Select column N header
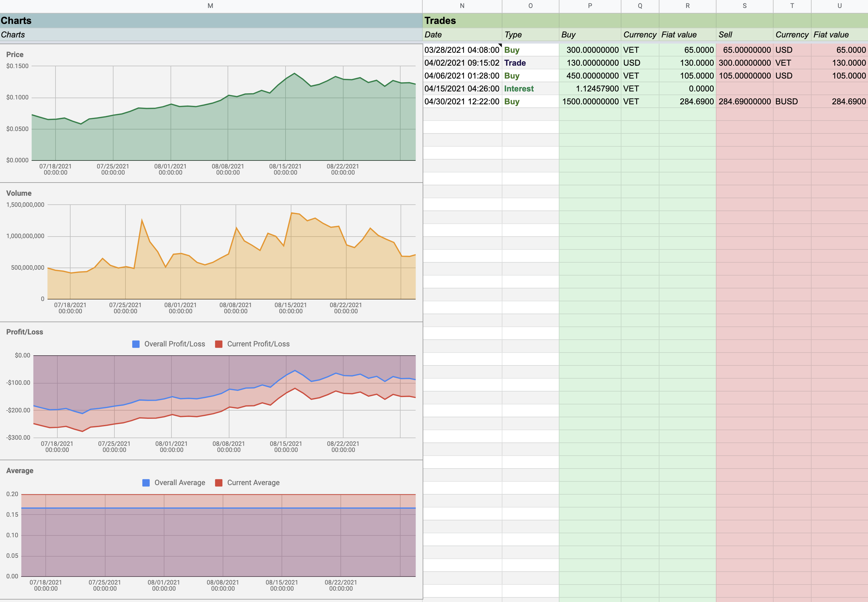Screen dimensions: 868x602 point(462,6)
